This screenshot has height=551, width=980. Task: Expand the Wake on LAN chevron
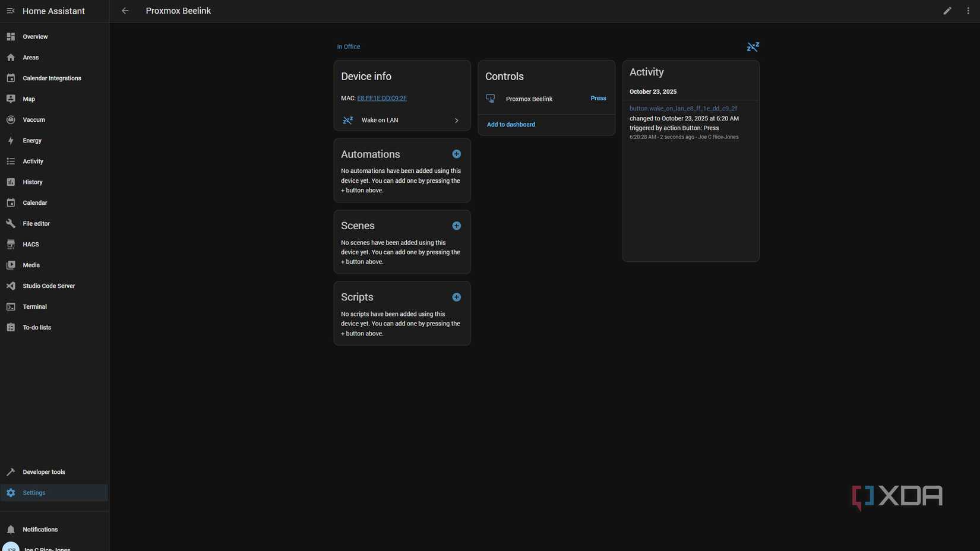(x=456, y=121)
